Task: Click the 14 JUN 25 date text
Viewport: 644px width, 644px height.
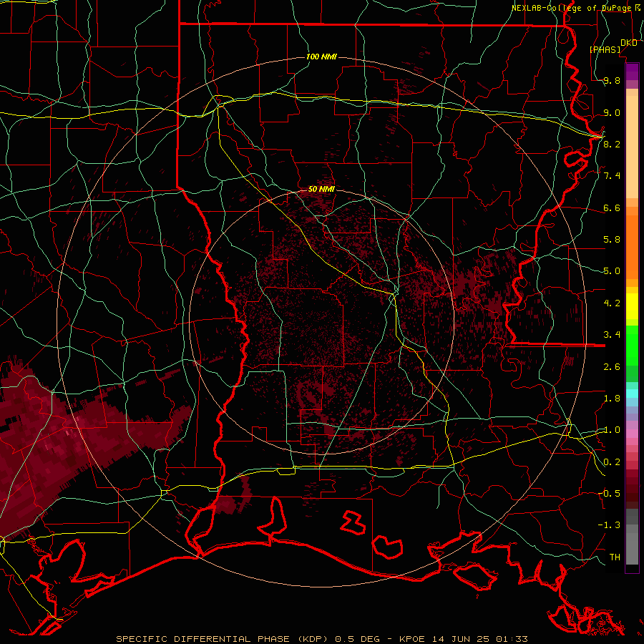Action: click(462, 639)
